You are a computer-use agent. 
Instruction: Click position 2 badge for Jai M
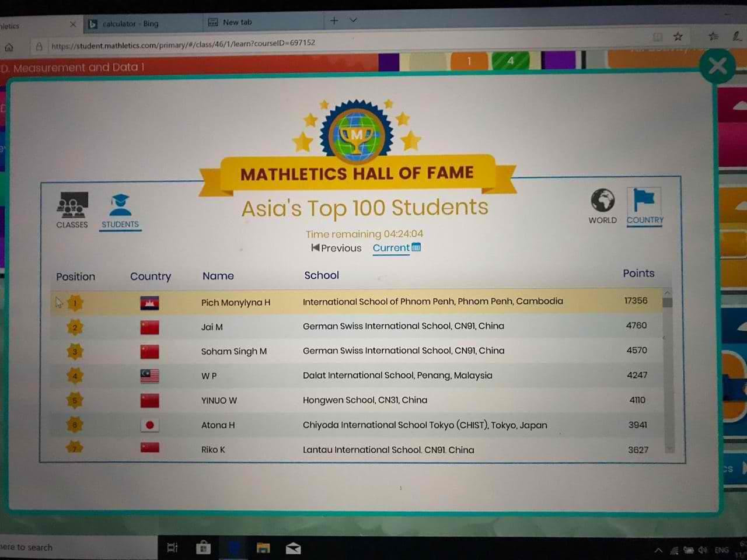pos(75,327)
